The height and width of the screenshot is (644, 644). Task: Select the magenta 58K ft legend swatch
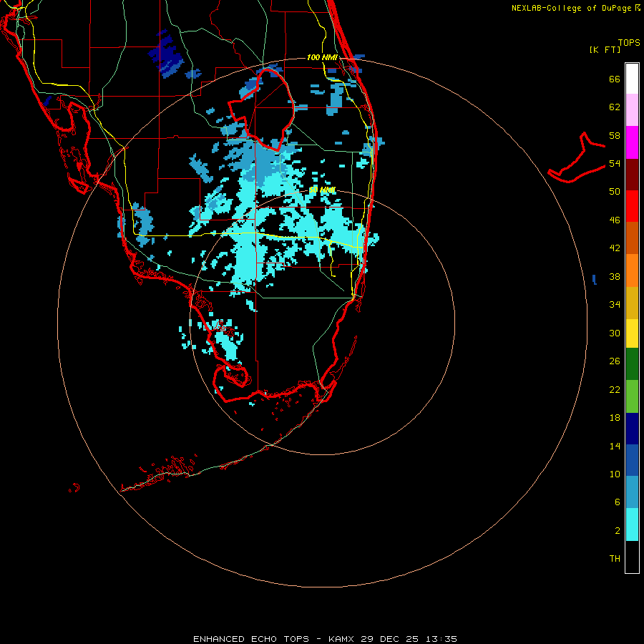[x=632, y=142]
